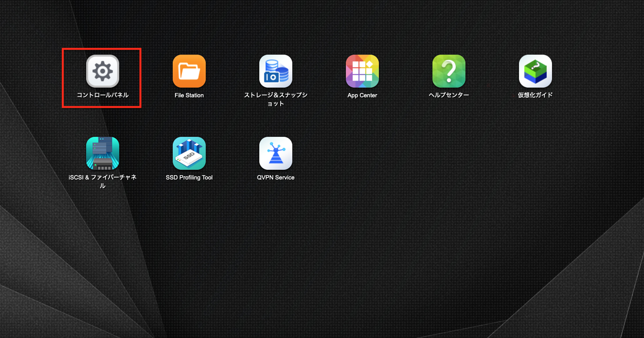Click the ストレージ&スナップショット text label
Viewport: 644px width, 338px height.
(276, 99)
